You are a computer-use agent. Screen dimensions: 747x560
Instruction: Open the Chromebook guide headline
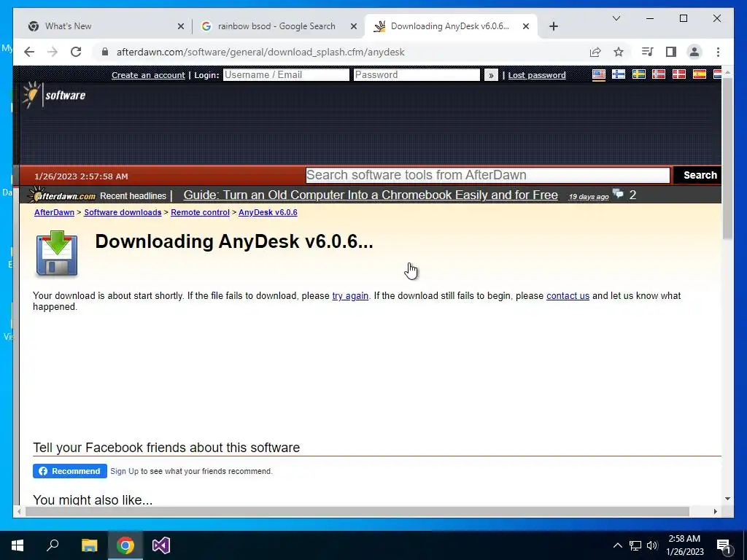[371, 195]
